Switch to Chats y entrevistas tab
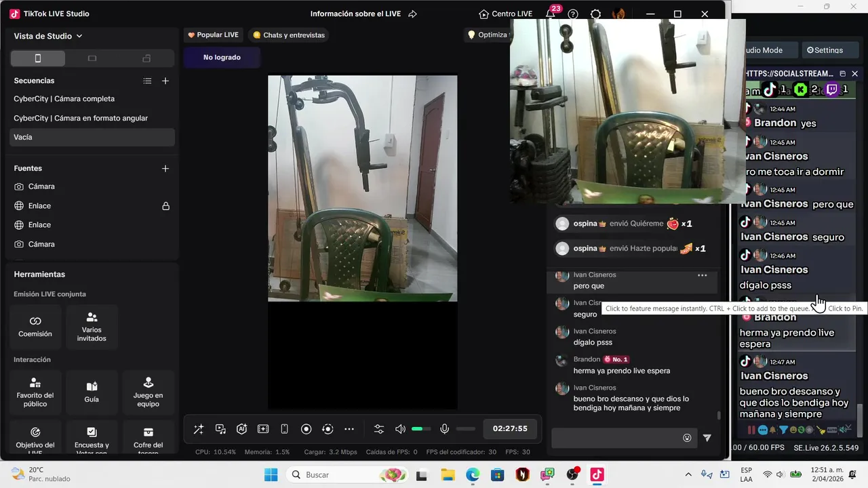This screenshot has width=868, height=488. tap(288, 35)
